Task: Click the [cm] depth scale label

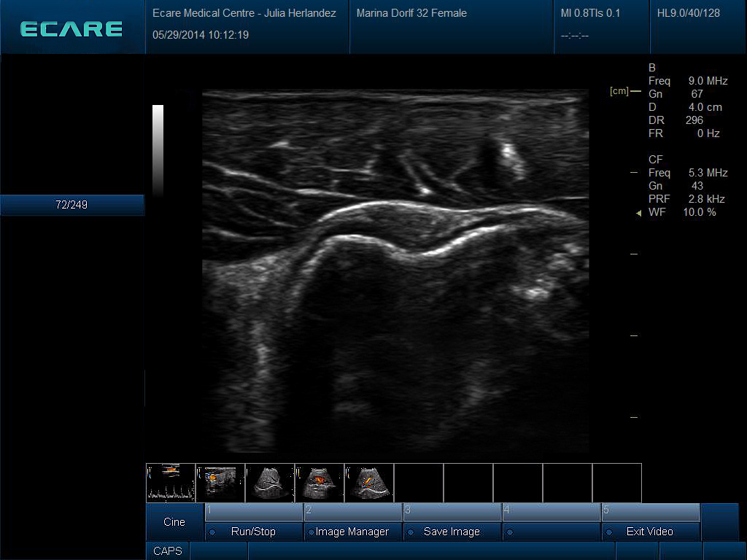Action: tap(619, 91)
